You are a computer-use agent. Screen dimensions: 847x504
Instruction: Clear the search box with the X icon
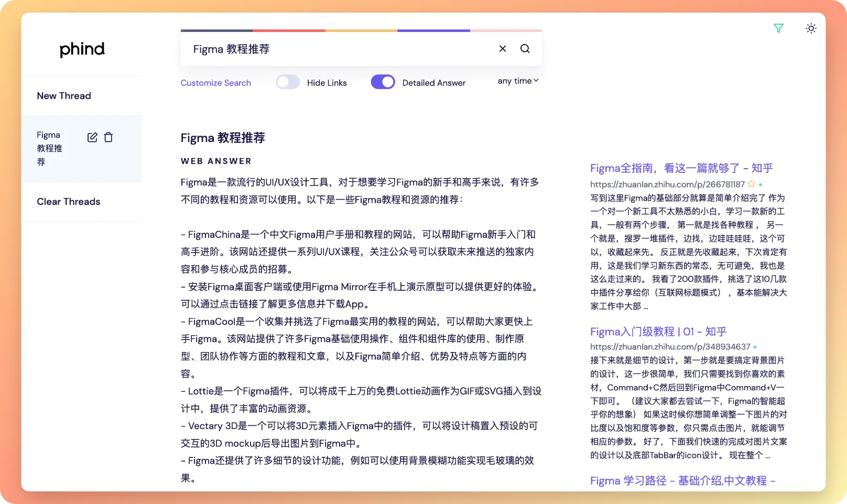(502, 49)
